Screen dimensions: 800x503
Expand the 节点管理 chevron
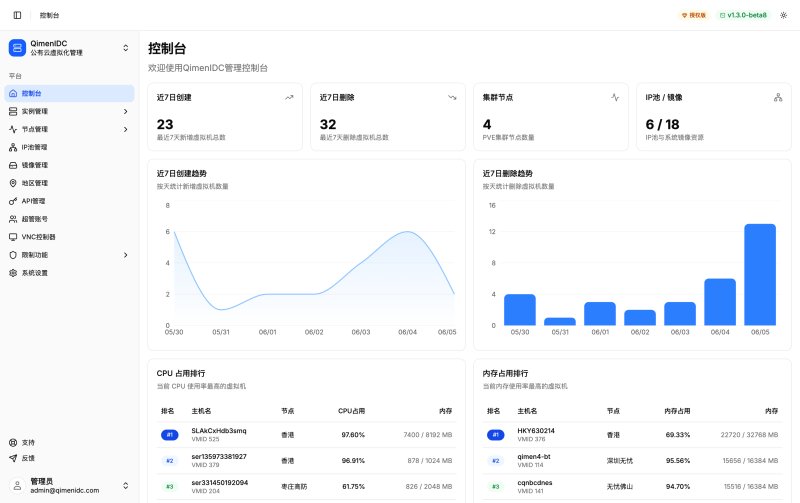coord(126,129)
